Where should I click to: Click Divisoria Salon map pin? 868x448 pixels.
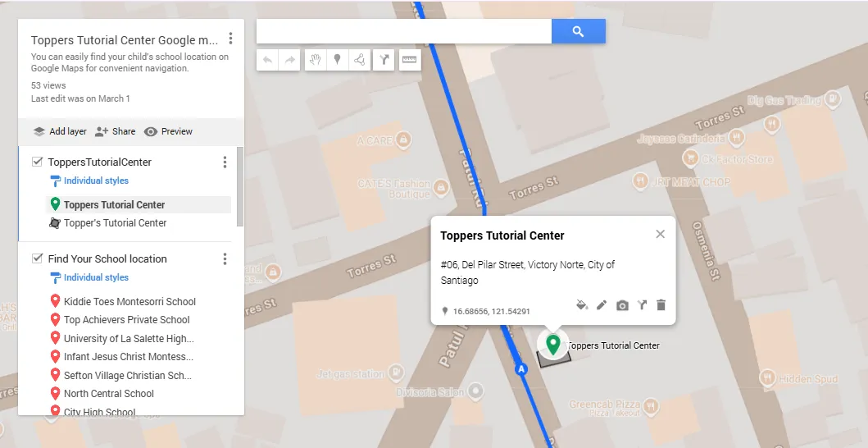click(x=475, y=392)
